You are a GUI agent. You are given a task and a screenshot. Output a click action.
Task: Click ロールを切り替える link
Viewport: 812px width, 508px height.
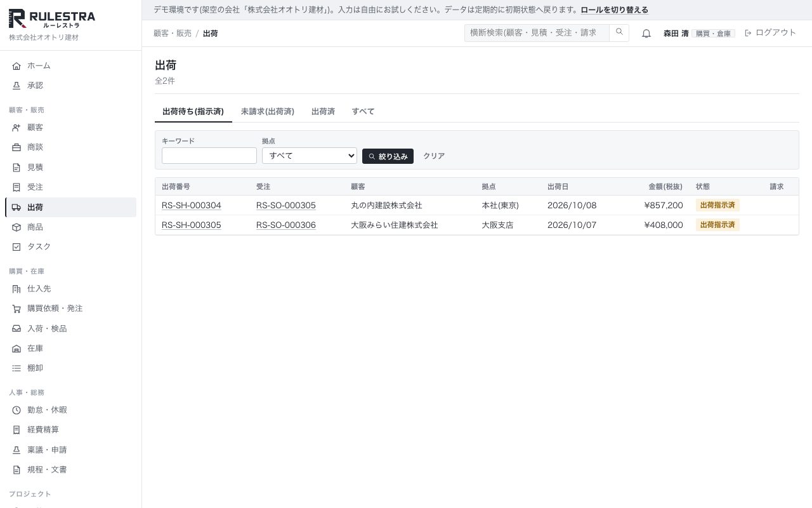tap(614, 10)
